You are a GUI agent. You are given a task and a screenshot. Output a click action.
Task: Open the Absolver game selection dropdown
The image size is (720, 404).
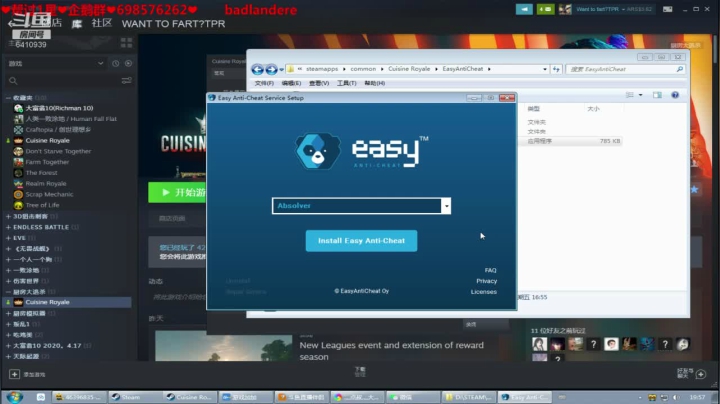click(446, 206)
